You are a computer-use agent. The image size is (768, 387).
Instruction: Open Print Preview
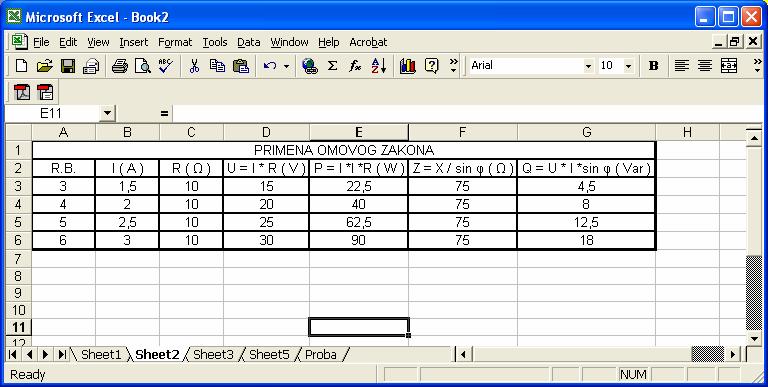pyautogui.click(x=143, y=66)
